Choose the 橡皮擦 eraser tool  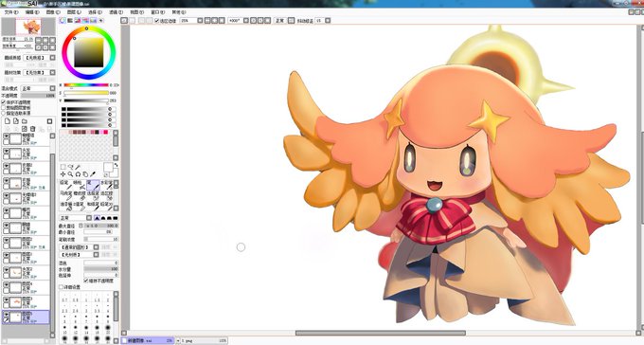pyautogui.click(x=80, y=196)
